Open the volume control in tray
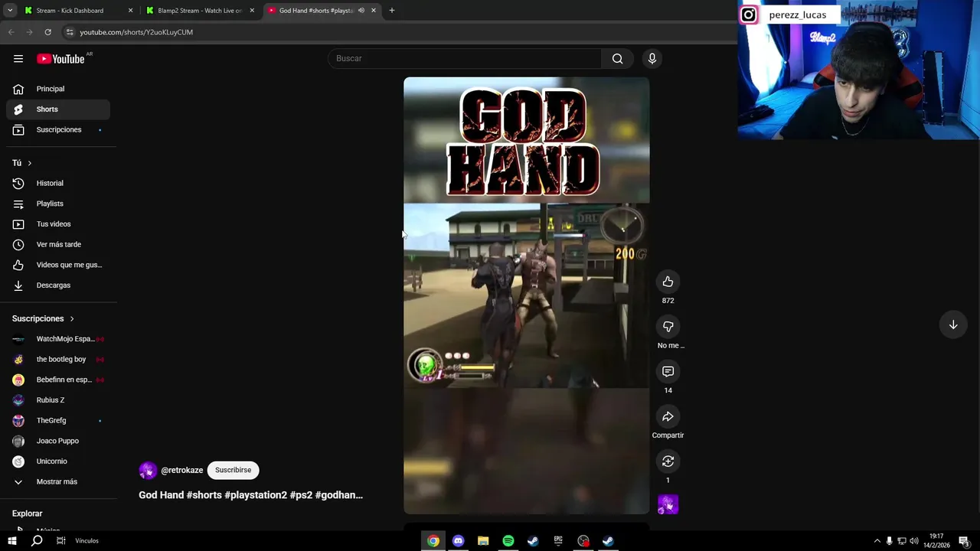980x551 pixels. (x=913, y=541)
